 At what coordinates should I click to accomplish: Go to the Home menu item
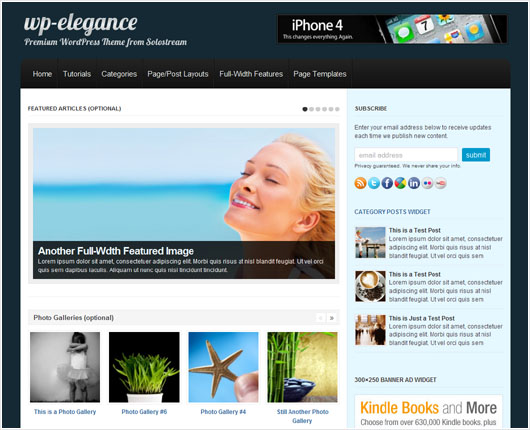point(42,74)
